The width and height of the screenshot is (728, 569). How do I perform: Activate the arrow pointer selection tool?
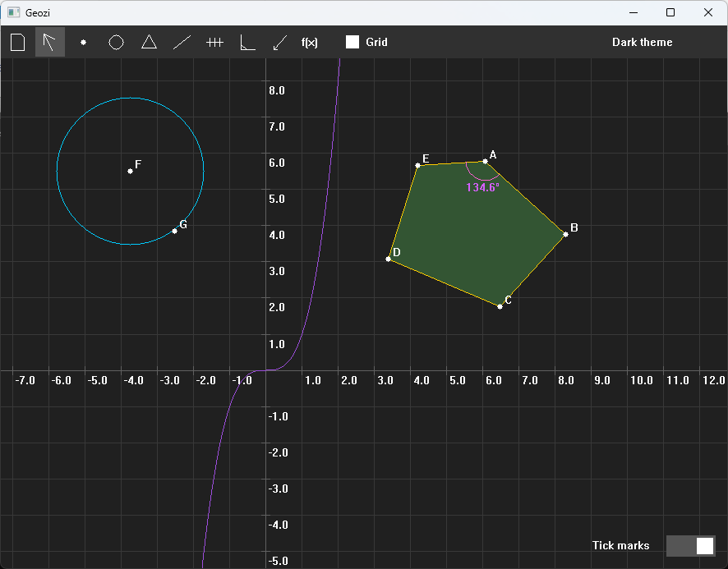click(49, 42)
